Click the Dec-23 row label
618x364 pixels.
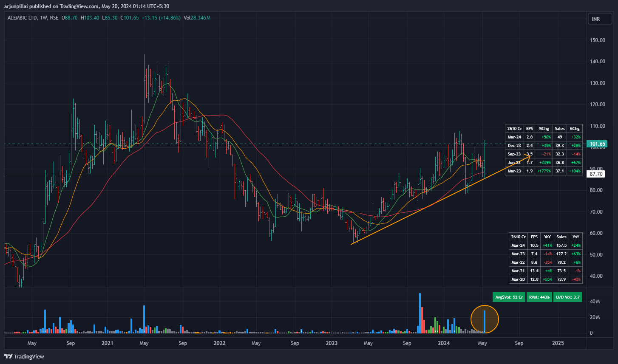coord(514,145)
